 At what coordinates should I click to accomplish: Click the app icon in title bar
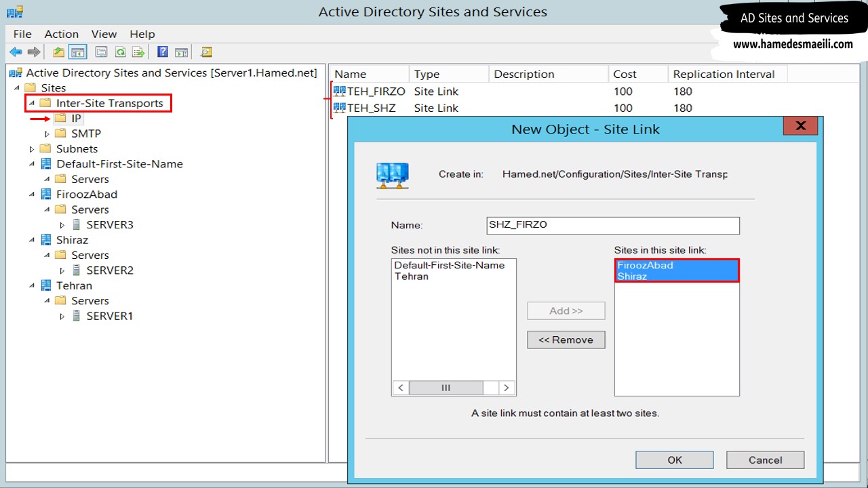click(x=14, y=12)
